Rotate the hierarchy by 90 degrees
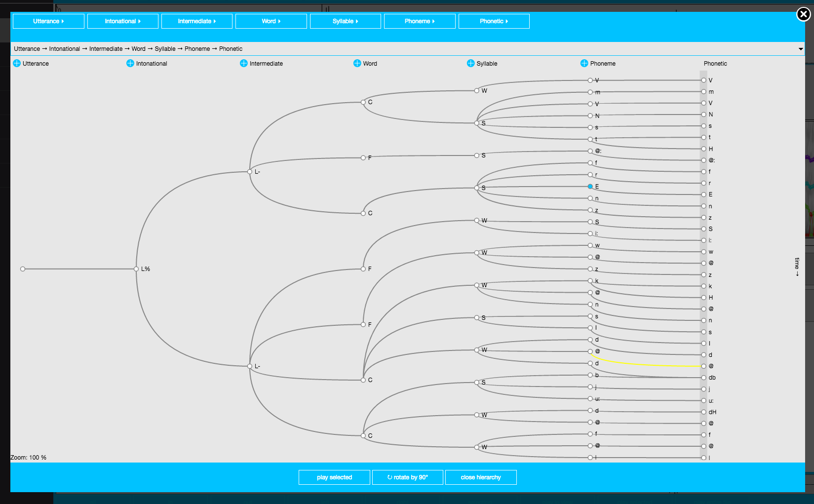Screen dimensions: 814x504 [408, 477]
